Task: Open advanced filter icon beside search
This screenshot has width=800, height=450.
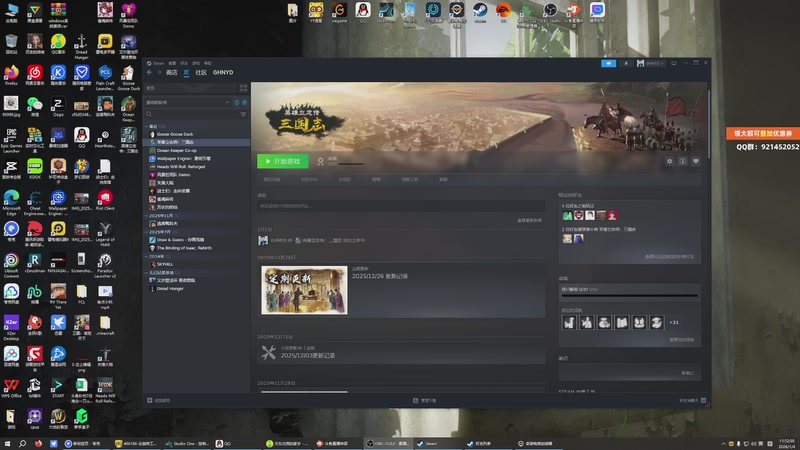Action: (x=243, y=114)
